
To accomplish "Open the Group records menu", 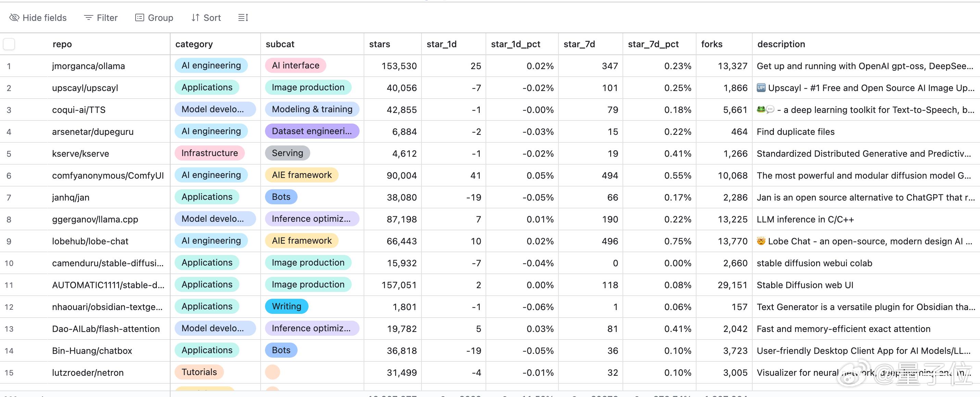I will click(154, 17).
